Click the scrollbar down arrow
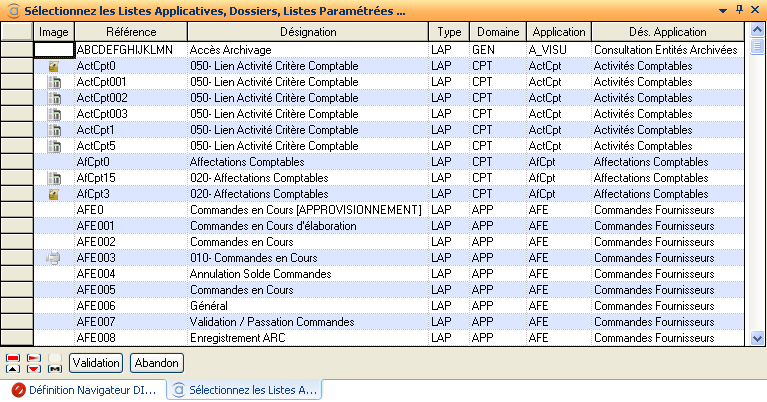Screen dimensions: 767x402 pos(759,338)
